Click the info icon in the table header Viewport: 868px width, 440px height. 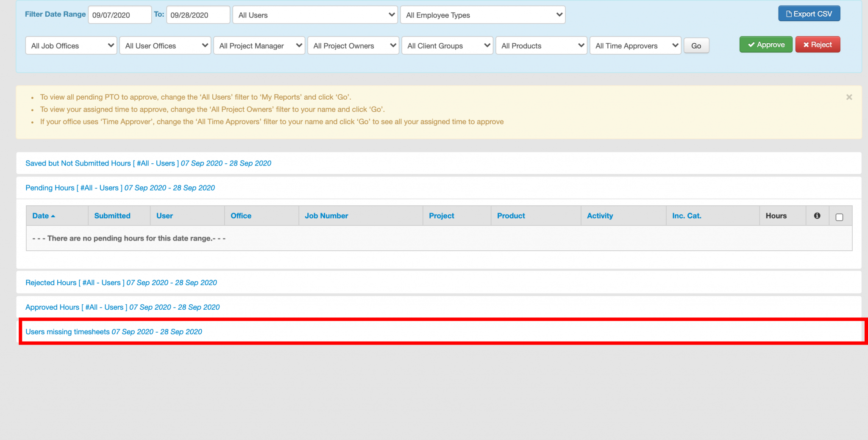pyautogui.click(x=817, y=216)
